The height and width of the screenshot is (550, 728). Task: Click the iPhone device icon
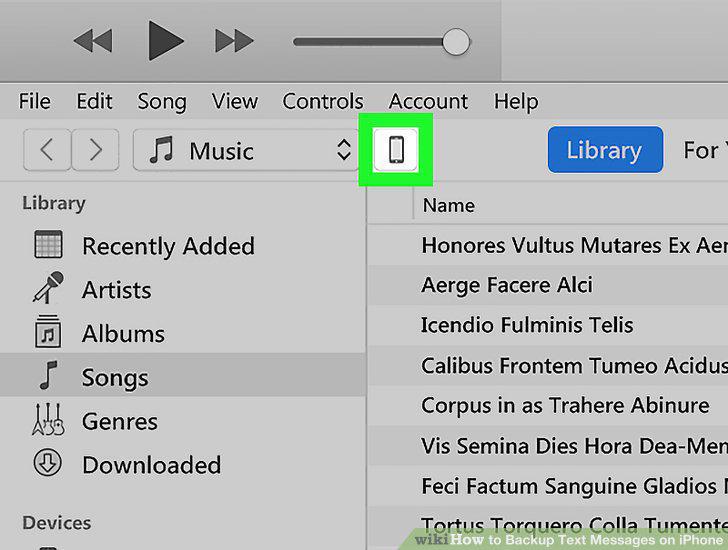[x=396, y=150]
